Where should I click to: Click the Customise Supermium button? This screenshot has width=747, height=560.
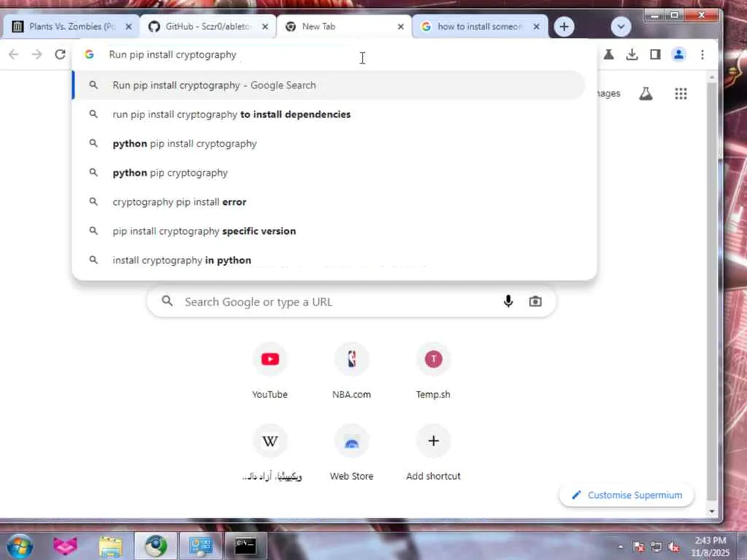pyautogui.click(x=627, y=495)
